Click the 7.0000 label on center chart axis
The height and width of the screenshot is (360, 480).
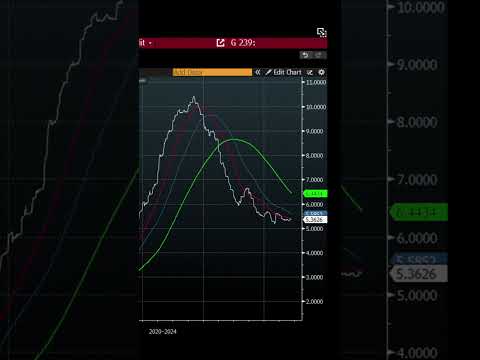314,180
